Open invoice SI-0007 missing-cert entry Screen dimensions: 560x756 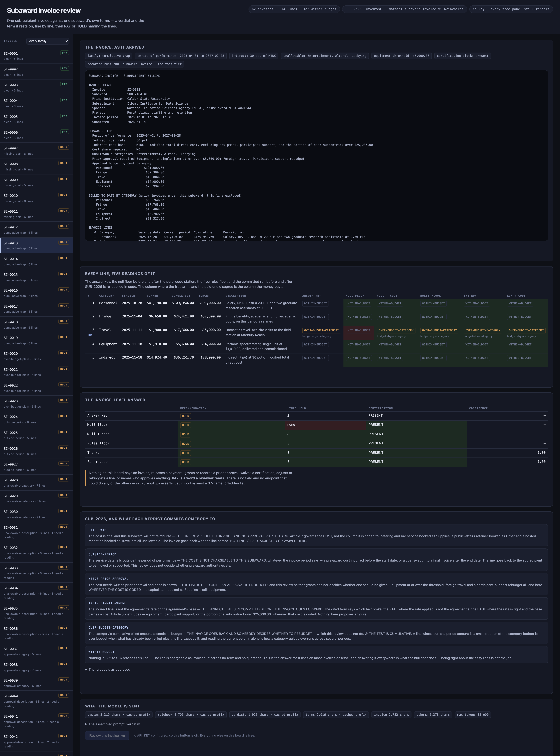coord(36,151)
